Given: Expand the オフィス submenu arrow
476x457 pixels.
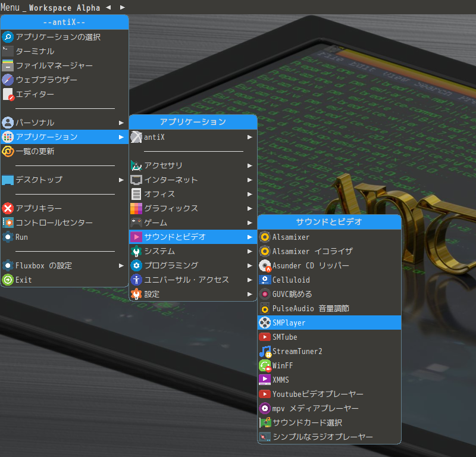Looking at the screenshot, I should point(249,194).
